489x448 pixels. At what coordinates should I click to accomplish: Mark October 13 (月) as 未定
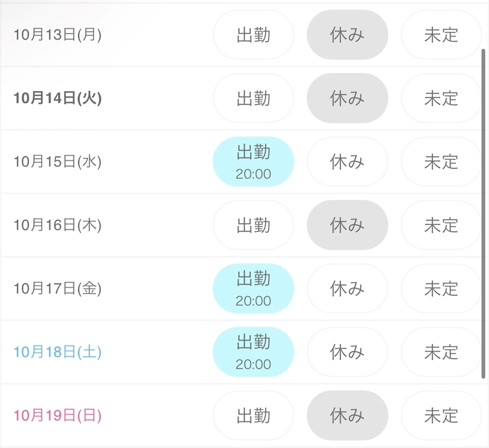coord(441,35)
